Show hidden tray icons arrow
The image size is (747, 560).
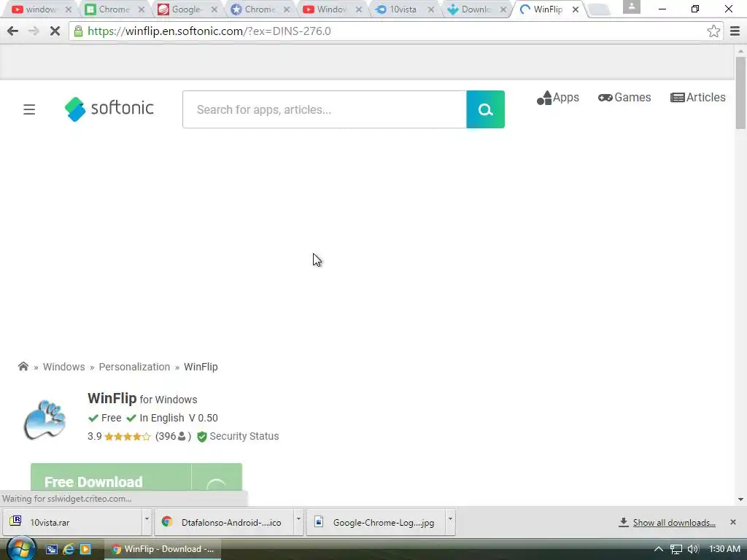pos(659,549)
